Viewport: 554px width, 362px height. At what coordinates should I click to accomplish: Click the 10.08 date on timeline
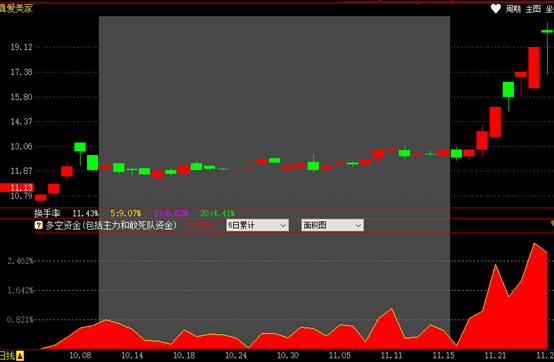coord(80,355)
